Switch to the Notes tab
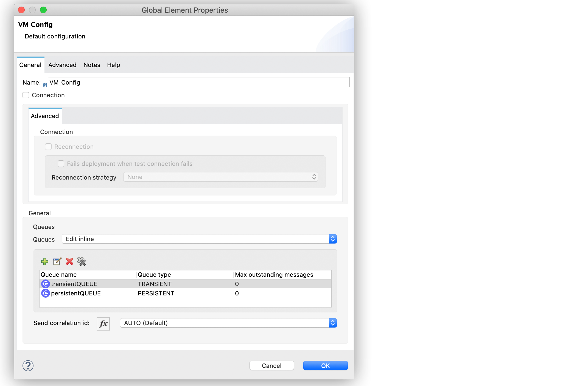This screenshot has height=386, width=588. [92, 65]
